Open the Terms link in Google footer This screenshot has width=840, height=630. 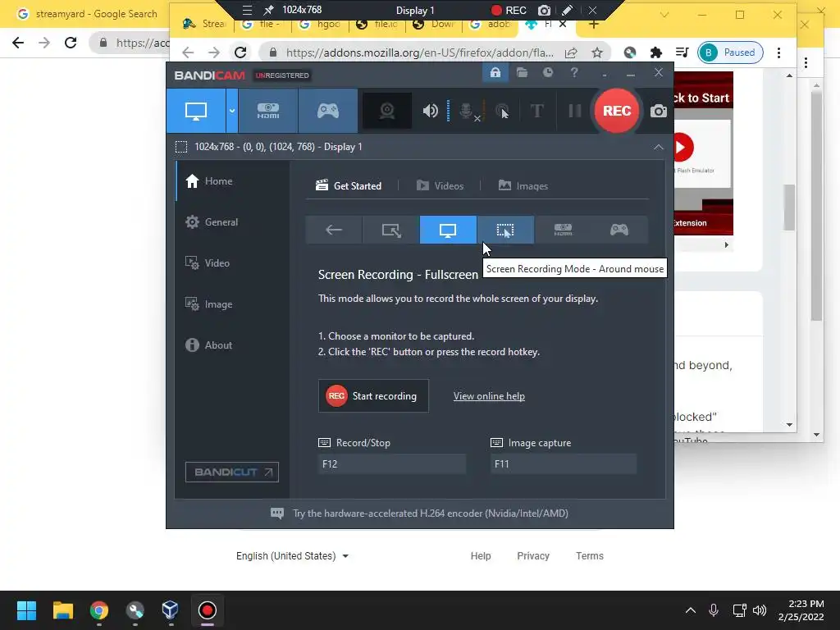coord(589,556)
